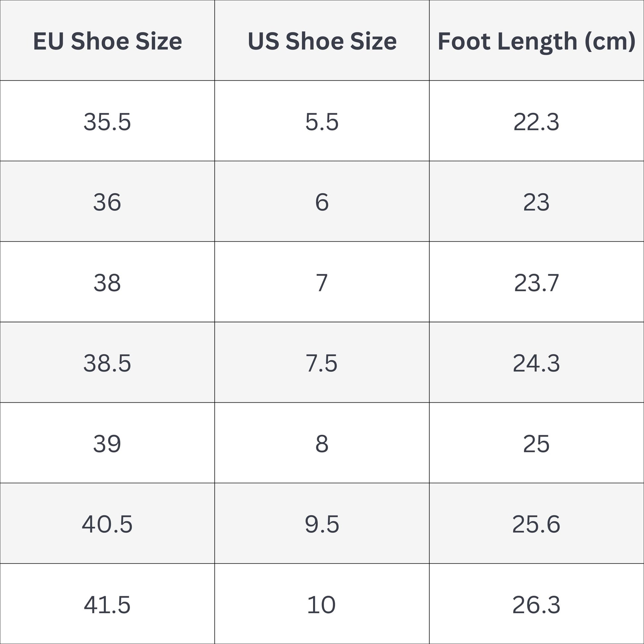This screenshot has width=644, height=644.
Task: Click the US size 5.5 cell
Action: pyautogui.click(x=322, y=122)
